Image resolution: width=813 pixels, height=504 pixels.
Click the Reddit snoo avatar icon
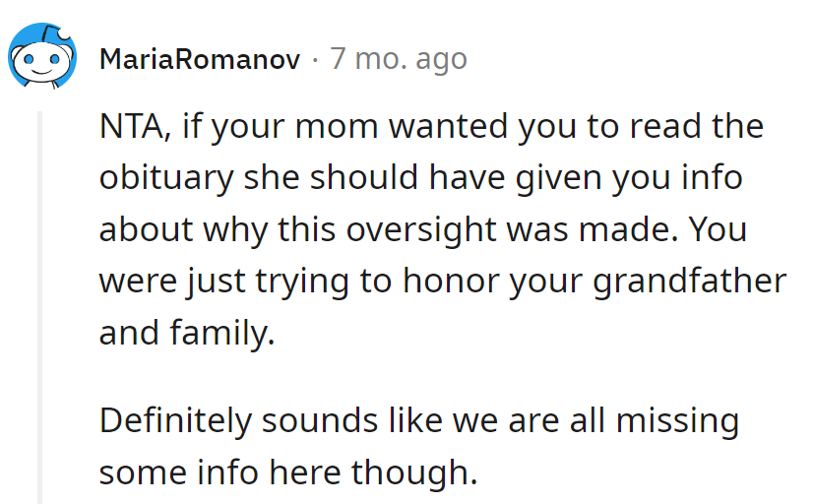[x=42, y=59]
